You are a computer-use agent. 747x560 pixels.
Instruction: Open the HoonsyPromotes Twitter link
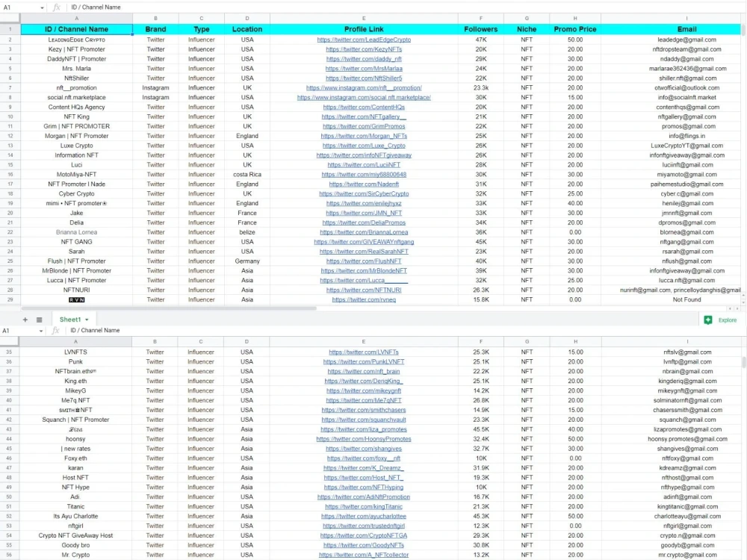pos(364,439)
